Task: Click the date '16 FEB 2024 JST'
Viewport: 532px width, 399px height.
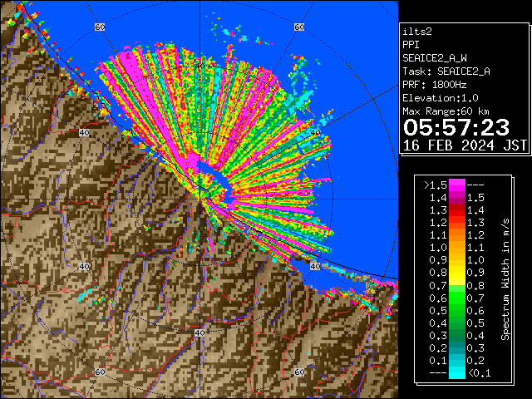Action: coord(465,145)
